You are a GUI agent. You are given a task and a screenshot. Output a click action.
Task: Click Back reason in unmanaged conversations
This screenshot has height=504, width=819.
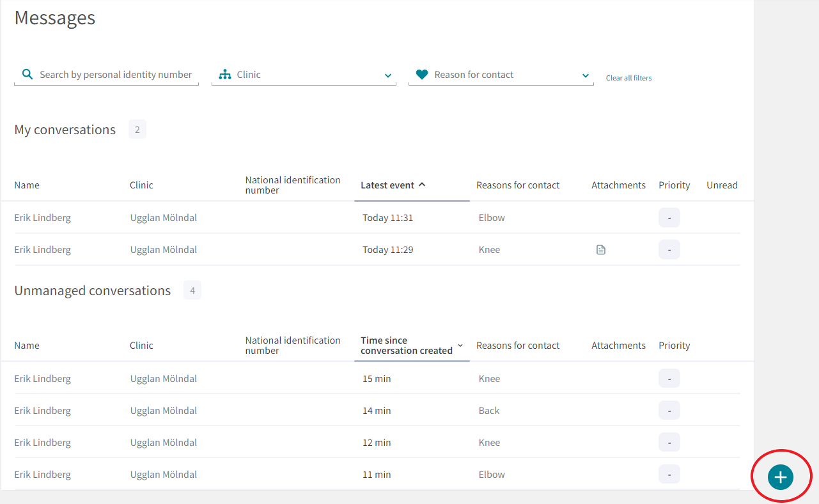point(489,411)
